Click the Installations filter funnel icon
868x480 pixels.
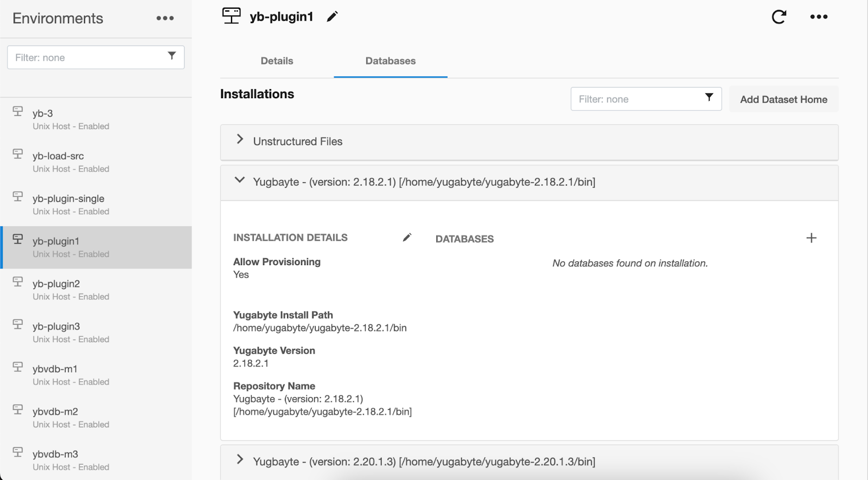point(709,98)
